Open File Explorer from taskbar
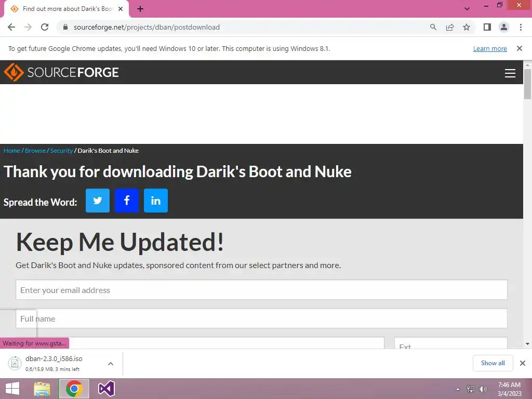The height and width of the screenshot is (399, 532). pos(42,389)
